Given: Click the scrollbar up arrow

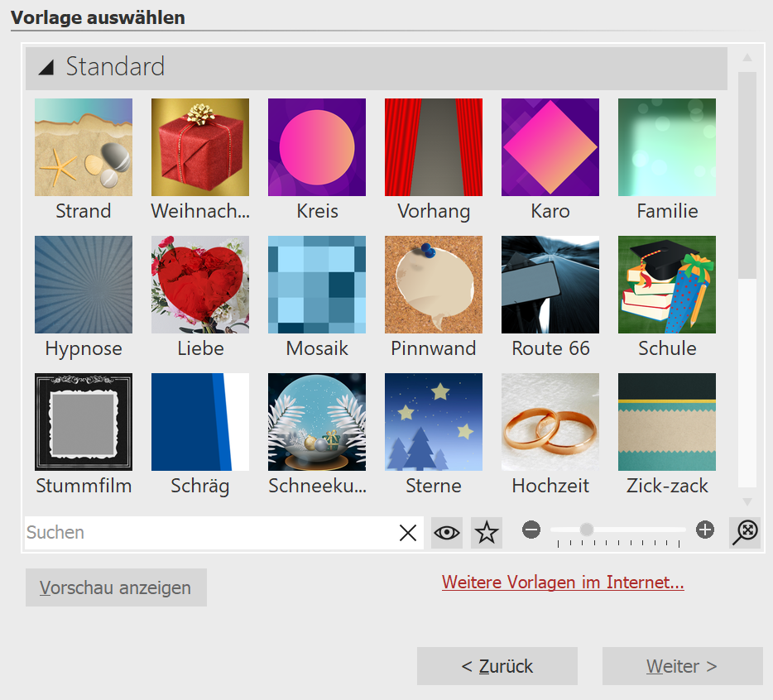Looking at the screenshot, I should [x=747, y=57].
